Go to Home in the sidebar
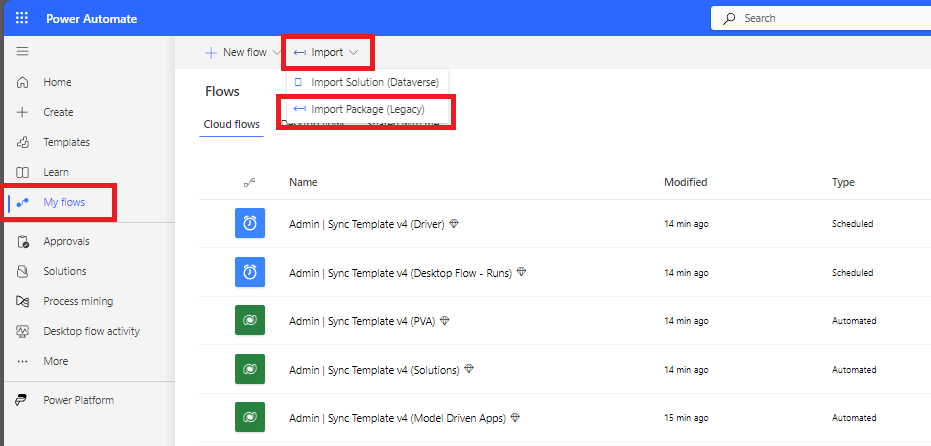931x446 pixels. pos(57,82)
